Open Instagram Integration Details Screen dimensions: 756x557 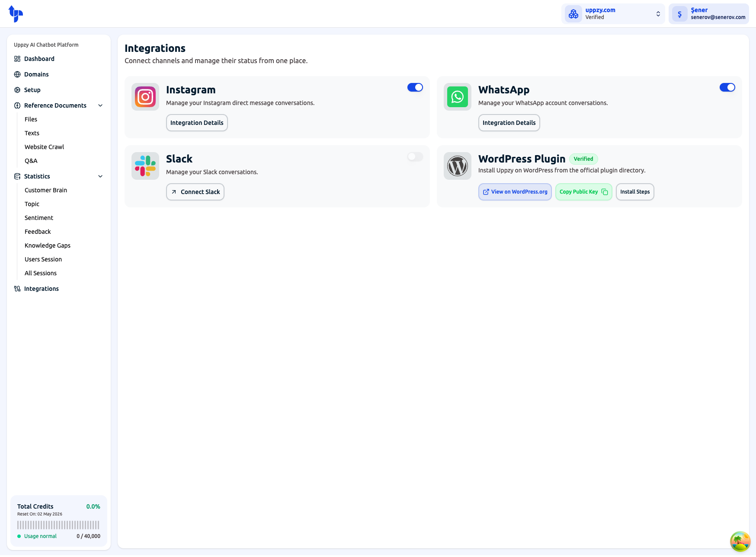coord(197,123)
